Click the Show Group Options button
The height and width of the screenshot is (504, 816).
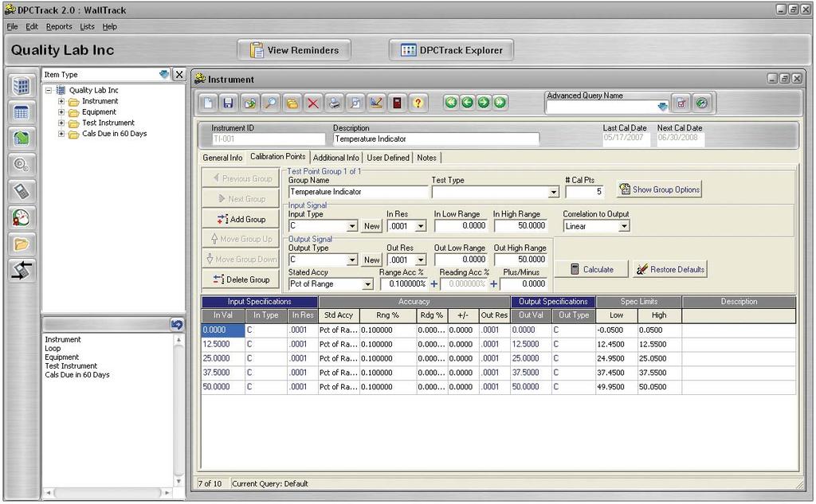[659, 189]
